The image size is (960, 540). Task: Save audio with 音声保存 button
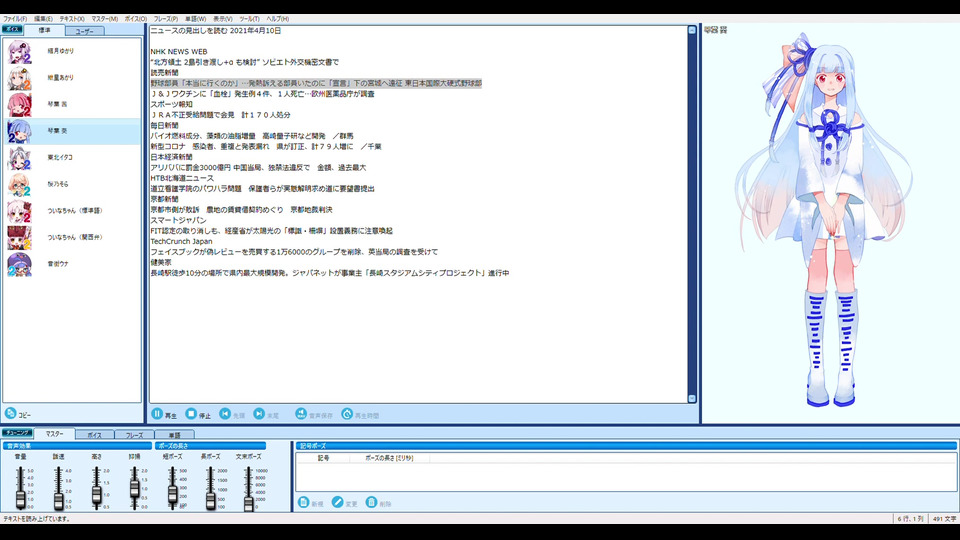[x=313, y=414]
